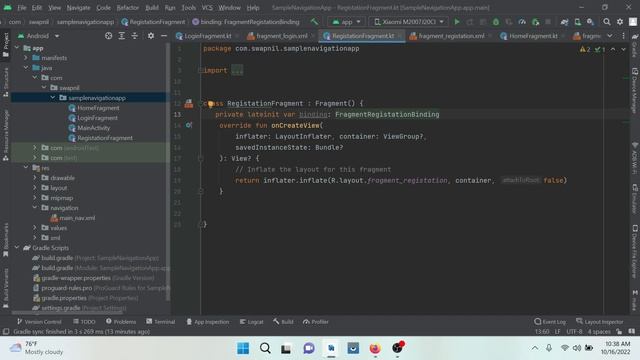Open project panel options gear
The width and height of the screenshot is (640, 360).
[x=151, y=36]
